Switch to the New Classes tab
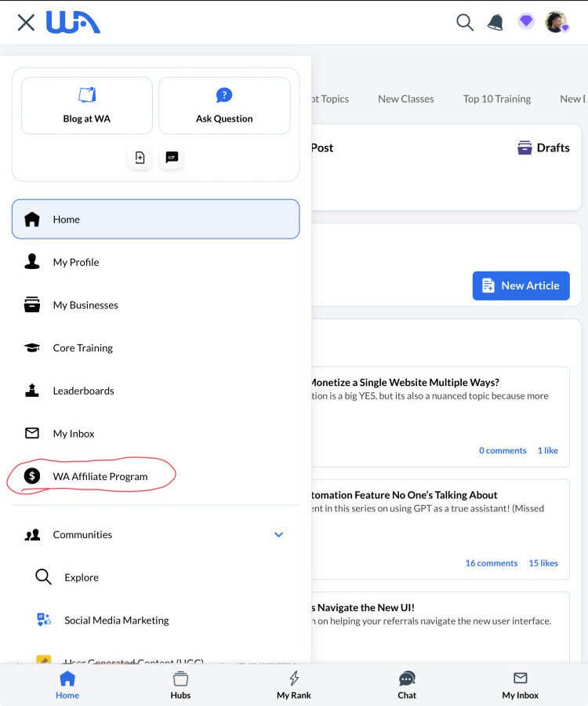Image resolution: width=588 pixels, height=706 pixels. [x=406, y=99]
